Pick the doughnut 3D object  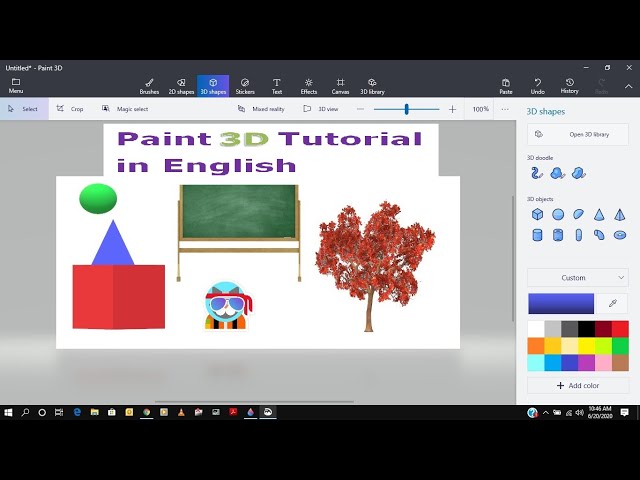click(x=620, y=235)
